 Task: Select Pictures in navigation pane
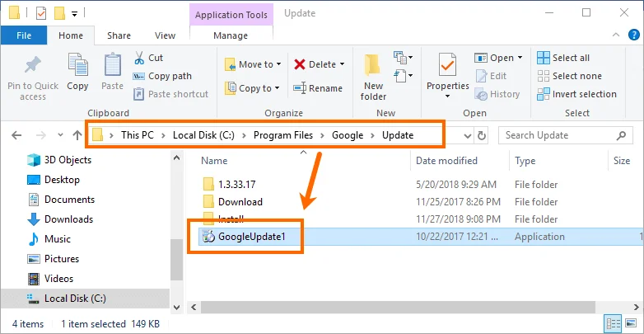pyautogui.click(x=53, y=259)
